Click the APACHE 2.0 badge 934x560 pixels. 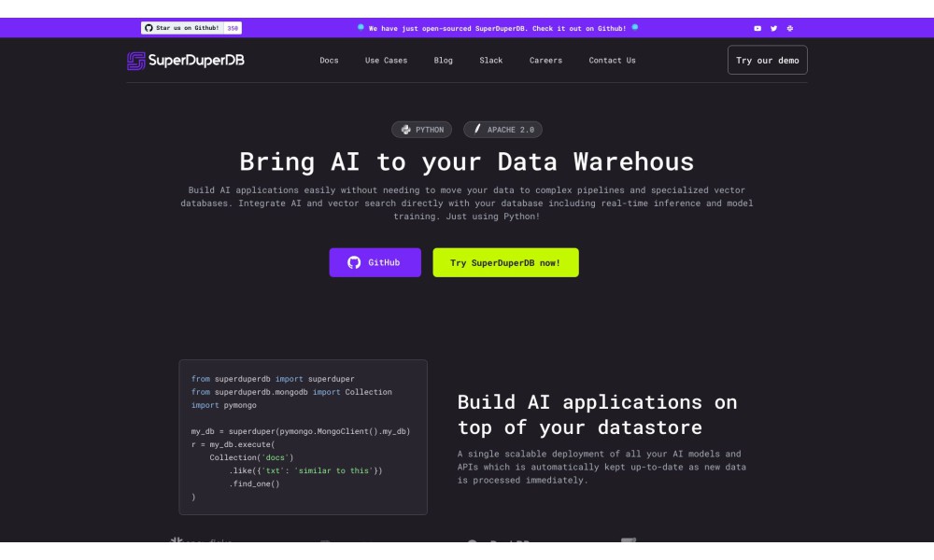tap(502, 129)
